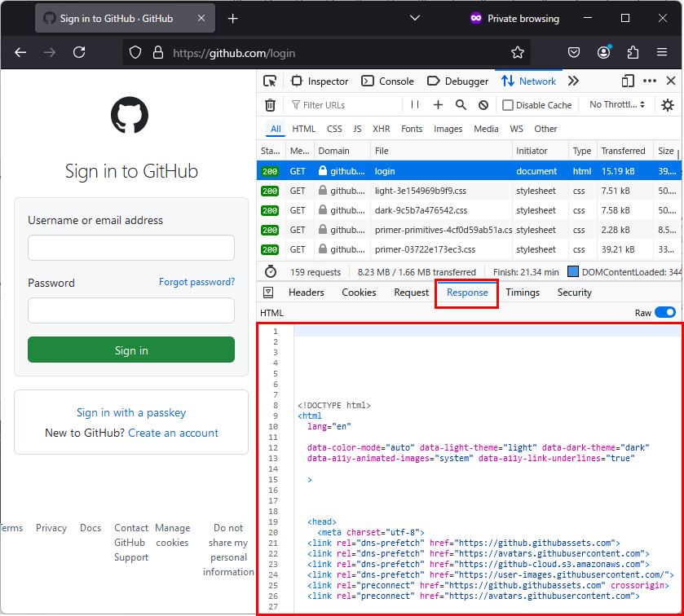
Task: Open Network settings gear icon
Action: click(668, 105)
